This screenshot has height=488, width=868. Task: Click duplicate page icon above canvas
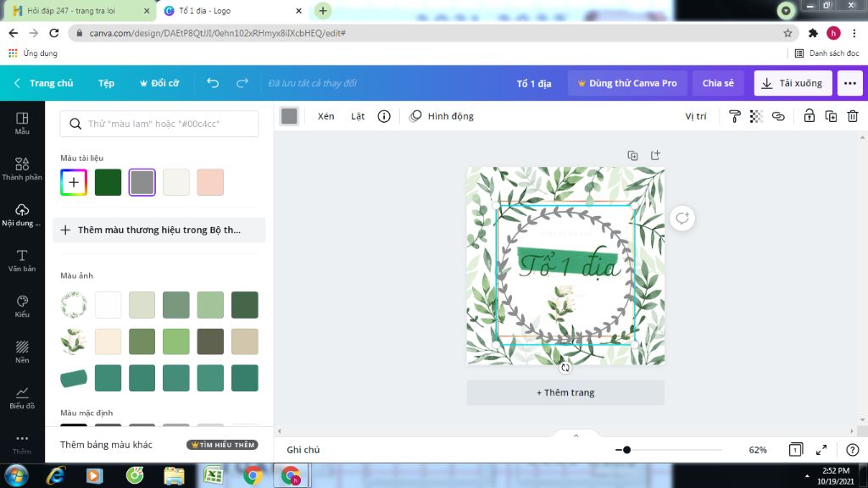coord(632,156)
